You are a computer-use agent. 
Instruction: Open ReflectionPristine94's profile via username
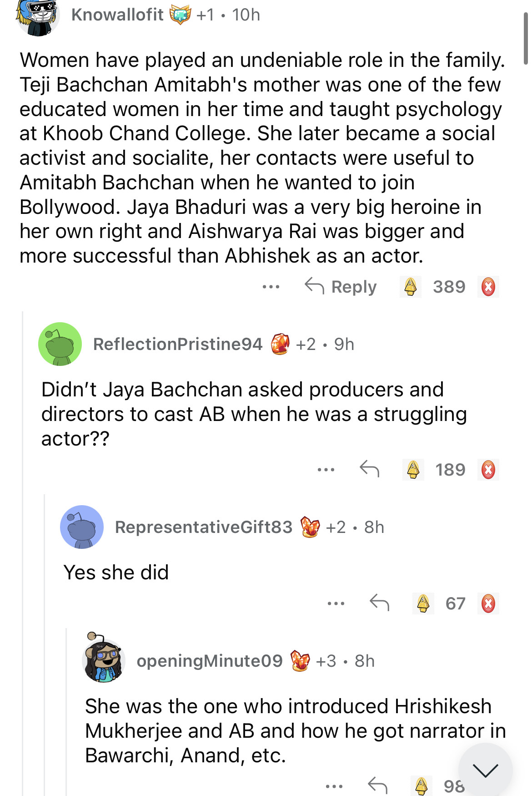(x=177, y=344)
